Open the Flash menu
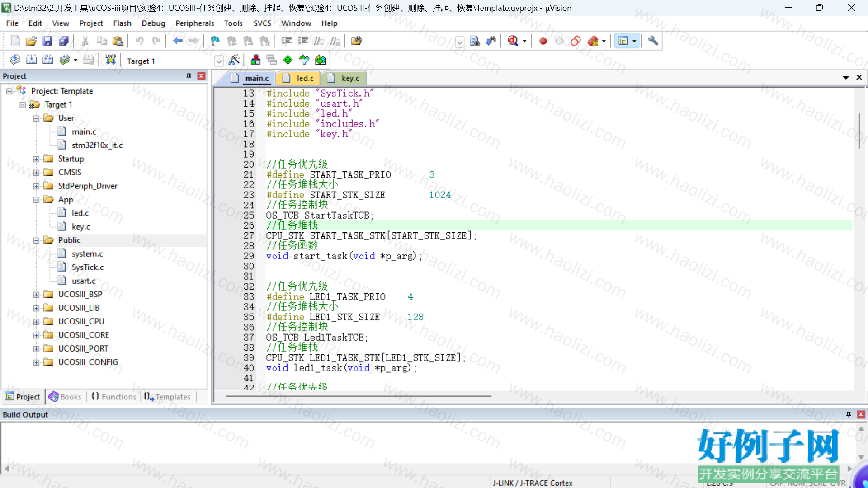This screenshot has width=868, height=488. tap(122, 23)
